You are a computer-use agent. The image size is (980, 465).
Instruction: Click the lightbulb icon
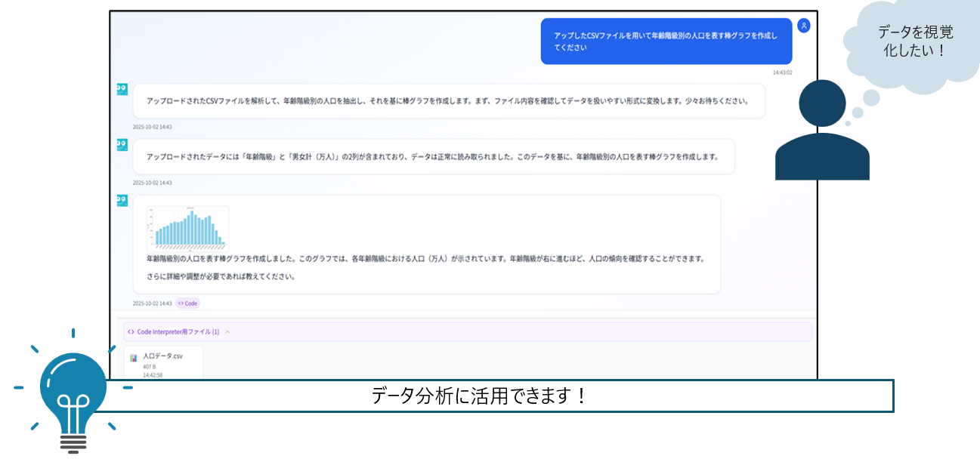pos(73,393)
